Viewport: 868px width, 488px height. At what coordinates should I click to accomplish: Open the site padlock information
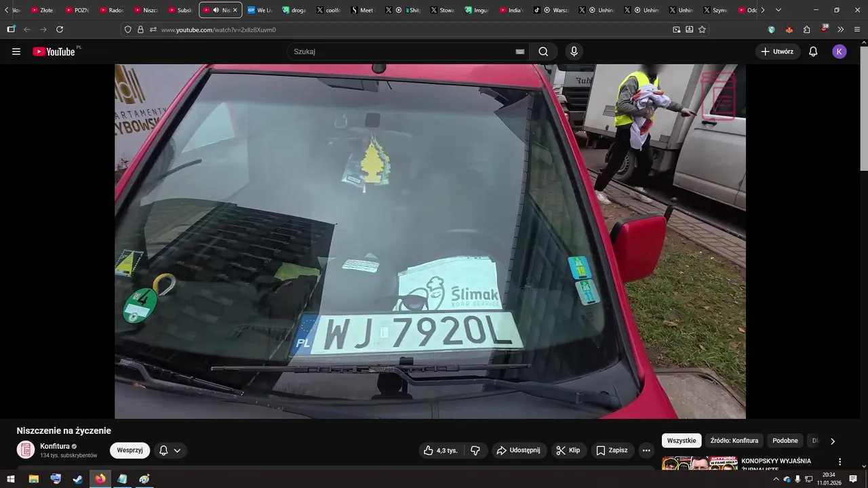click(x=140, y=29)
